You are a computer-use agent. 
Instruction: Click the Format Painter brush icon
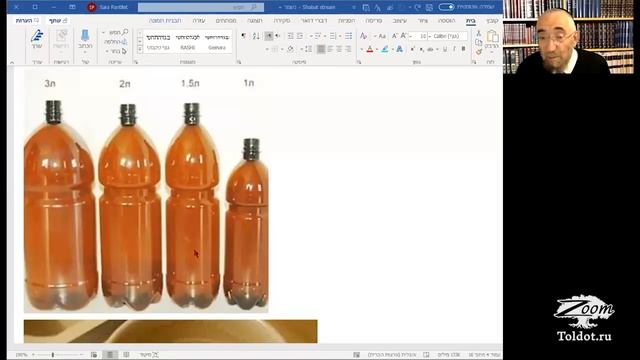tap(479, 52)
